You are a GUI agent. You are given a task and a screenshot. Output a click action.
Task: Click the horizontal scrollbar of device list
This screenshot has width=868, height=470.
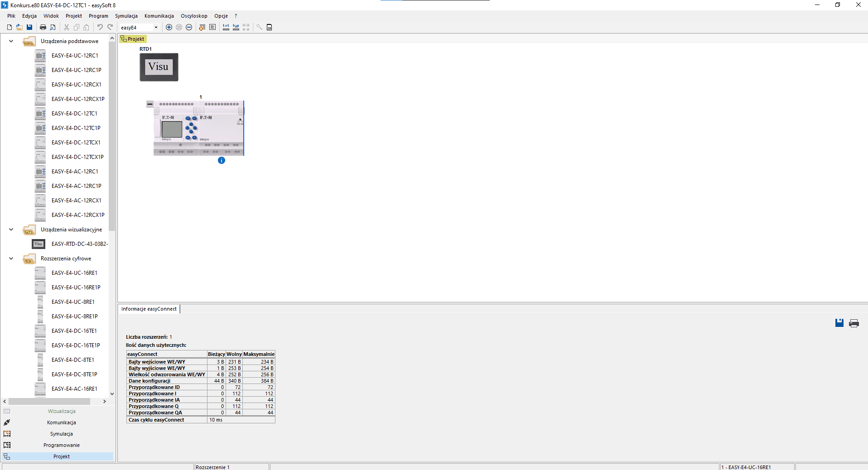pos(49,401)
